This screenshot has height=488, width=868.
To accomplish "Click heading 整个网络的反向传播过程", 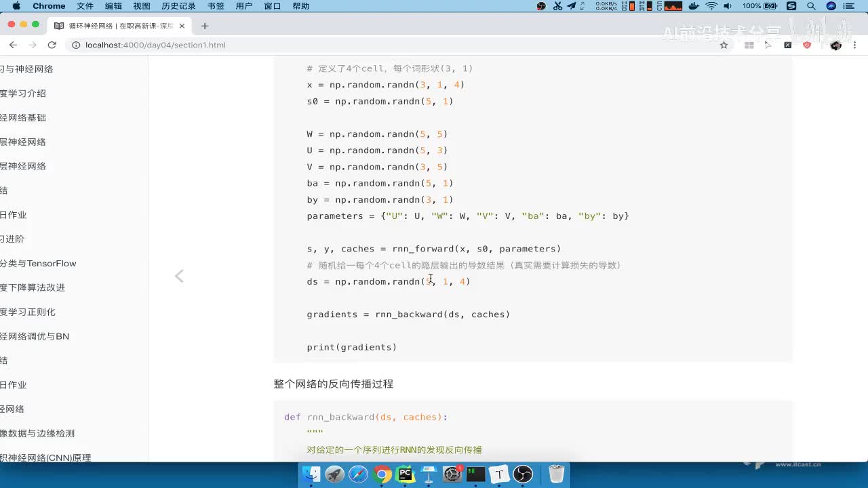I will [x=333, y=384].
